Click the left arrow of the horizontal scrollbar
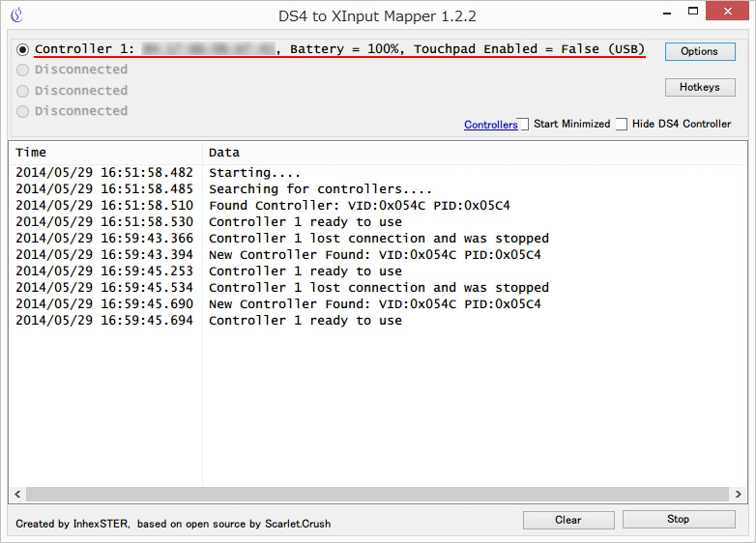Viewport: 756px width, 543px height. pyautogui.click(x=17, y=494)
